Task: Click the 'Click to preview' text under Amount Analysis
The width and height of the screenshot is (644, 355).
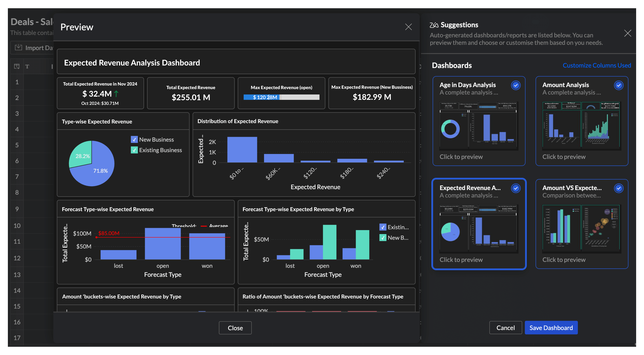Action: (564, 157)
